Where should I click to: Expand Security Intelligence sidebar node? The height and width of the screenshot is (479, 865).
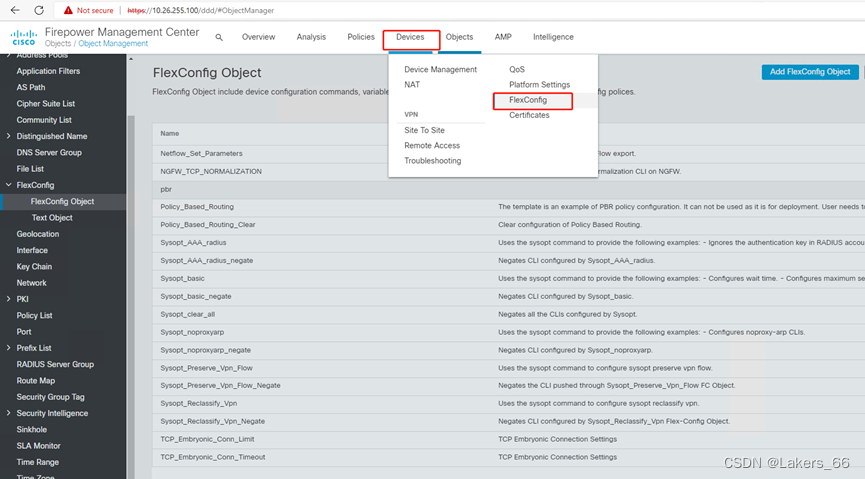click(x=8, y=413)
